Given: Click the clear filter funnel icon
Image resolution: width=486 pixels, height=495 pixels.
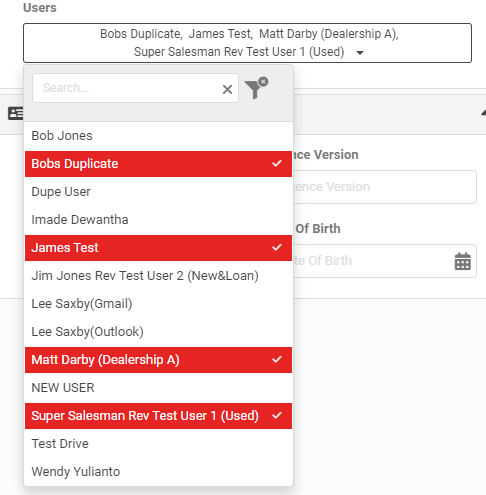Looking at the screenshot, I should (x=256, y=88).
